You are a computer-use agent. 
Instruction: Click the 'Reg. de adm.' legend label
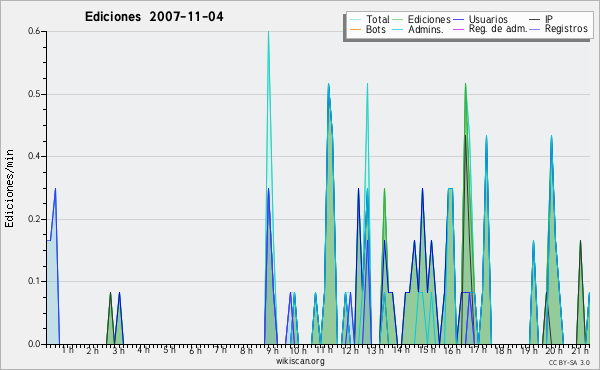tap(498, 29)
